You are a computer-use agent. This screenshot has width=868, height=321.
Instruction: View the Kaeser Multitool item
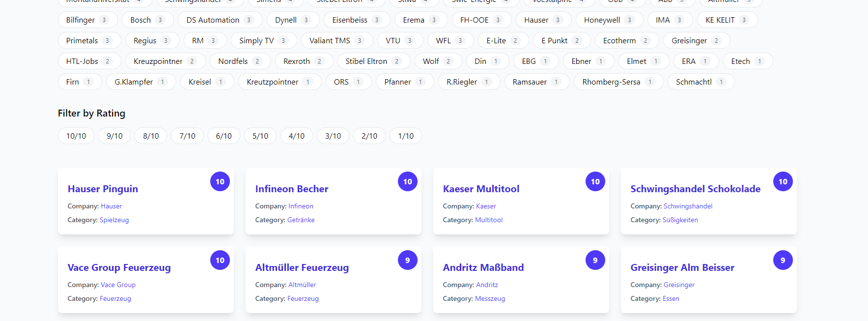click(x=481, y=189)
